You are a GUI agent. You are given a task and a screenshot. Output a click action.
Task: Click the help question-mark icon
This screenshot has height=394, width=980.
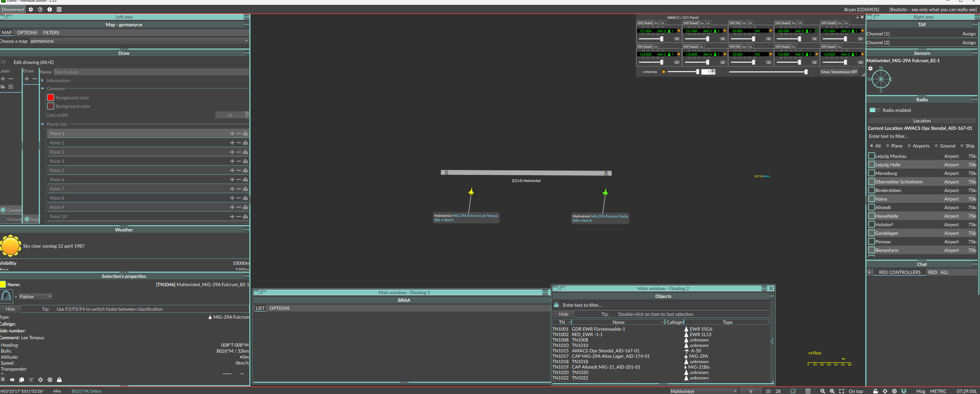click(x=40, y=9)
